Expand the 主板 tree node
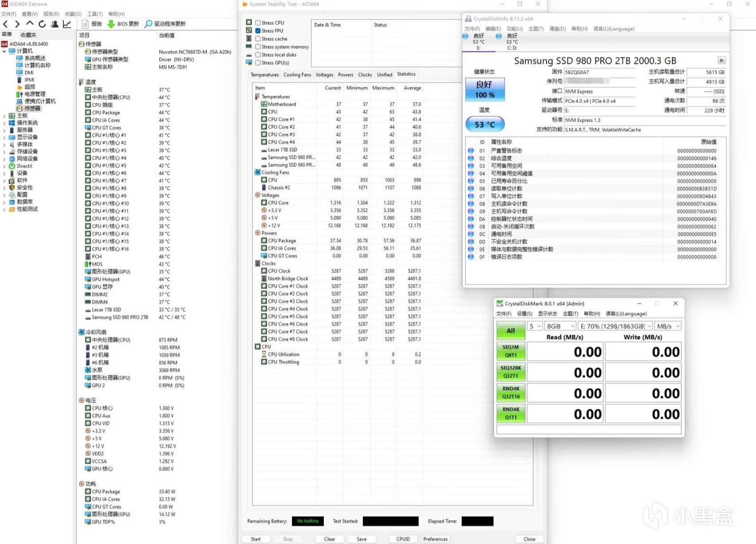The image size is (756, 544). 4,116
